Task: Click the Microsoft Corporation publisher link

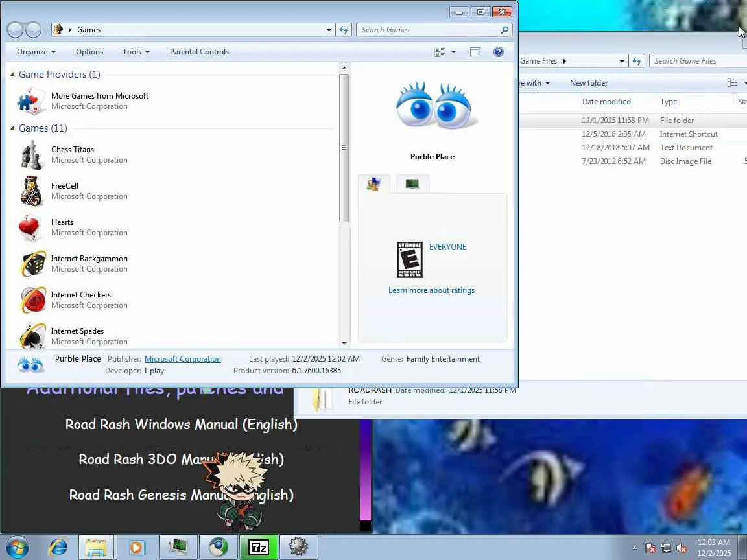Action: pyautogui.click(x=182, y=359)
